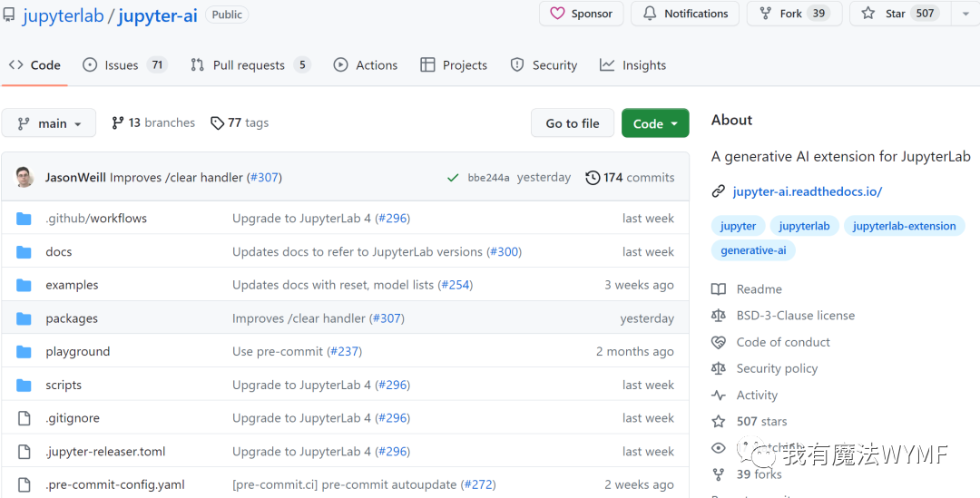View the 13 branches link
980x498 pixels.
(x=153, y=123)
